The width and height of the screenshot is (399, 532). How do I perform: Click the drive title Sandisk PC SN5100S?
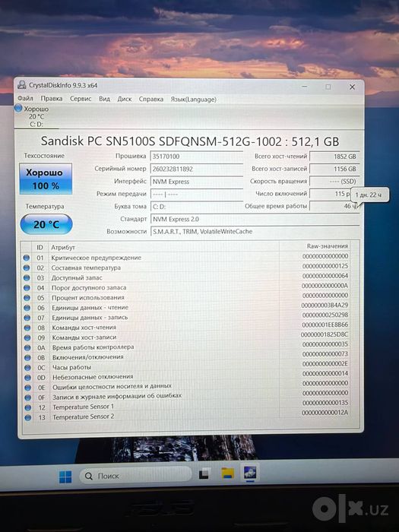click(190, 141)
